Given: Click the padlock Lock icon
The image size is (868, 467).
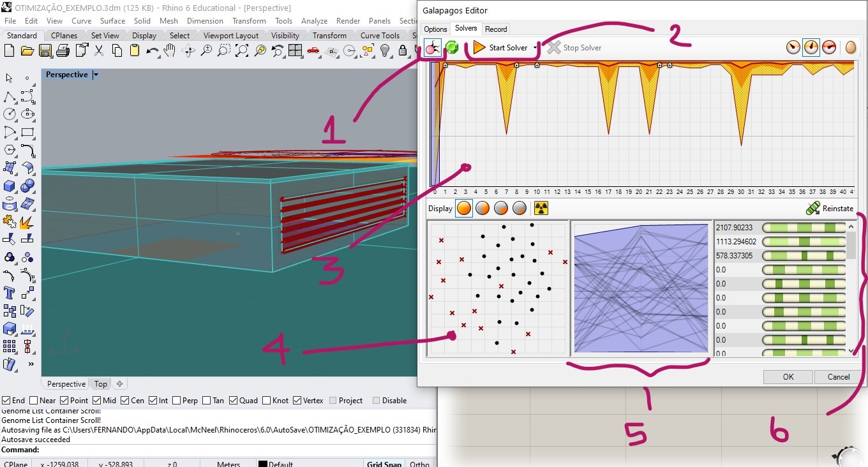Looking at the screenshot, I should point(403,51).
